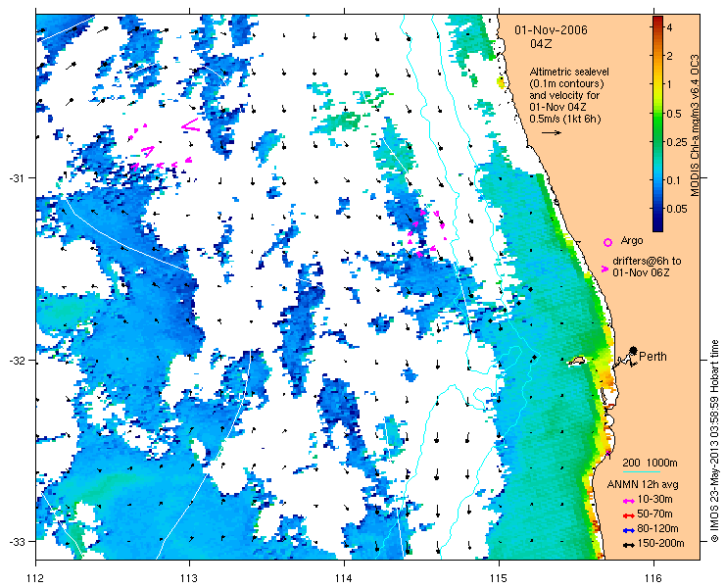Click the colorbar tick label 2
Image resolution: width=725 pixels, height=588 pixels.
point(669,56)
